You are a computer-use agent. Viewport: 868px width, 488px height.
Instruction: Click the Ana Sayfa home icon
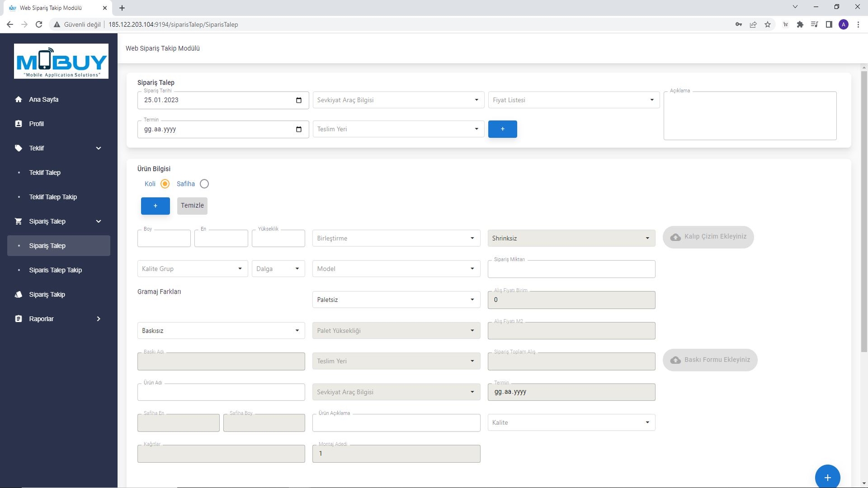pyautogui.click(x=19, y=99)
